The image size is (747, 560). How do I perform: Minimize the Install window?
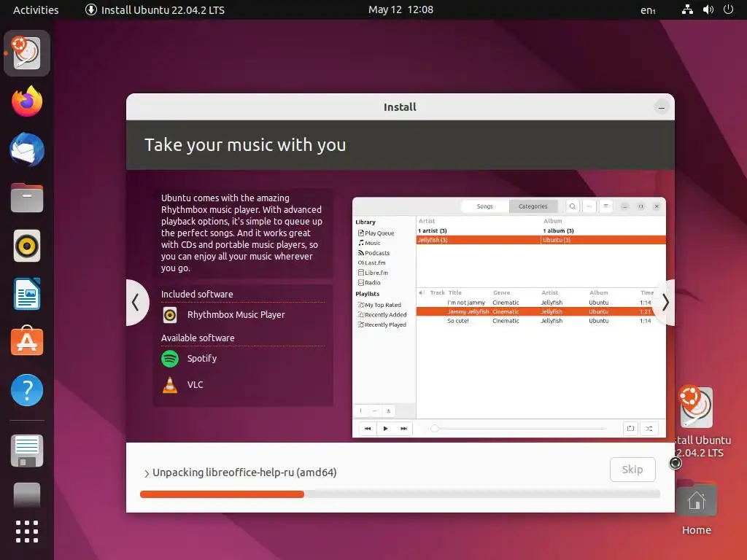click(x=661, y=108)
